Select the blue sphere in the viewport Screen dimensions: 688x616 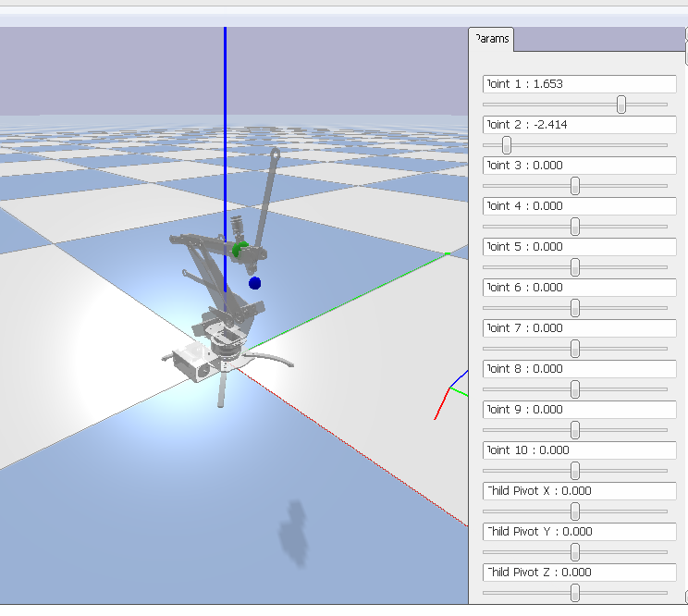click(254, 283)
